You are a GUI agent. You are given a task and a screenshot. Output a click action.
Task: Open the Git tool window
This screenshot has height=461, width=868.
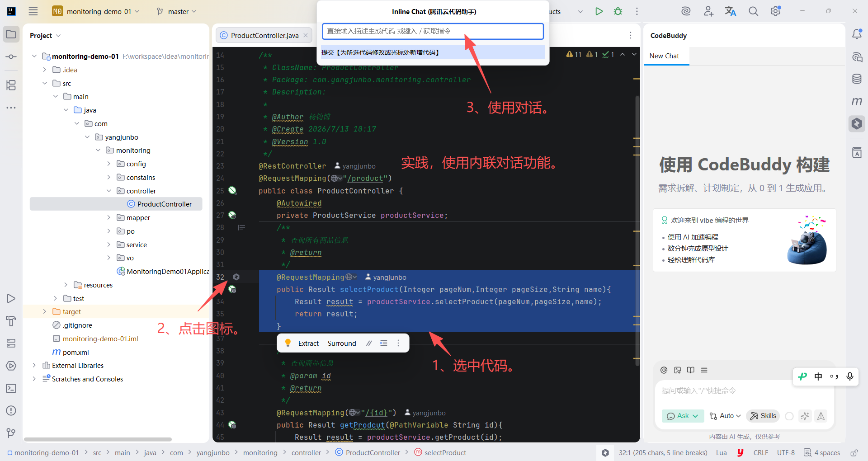[x=11, y=433]
